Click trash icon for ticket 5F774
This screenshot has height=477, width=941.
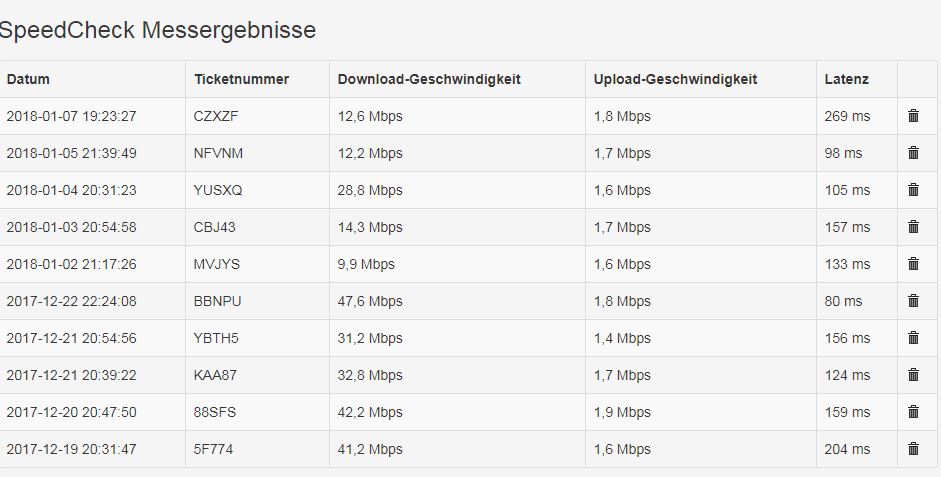point(913,449)
